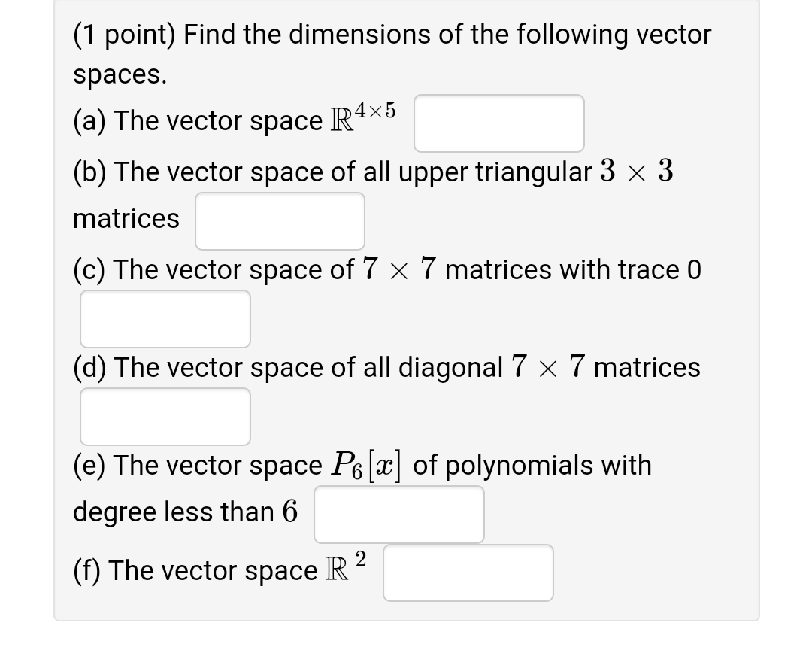Select the input field next to R^2

pos(468,573)
